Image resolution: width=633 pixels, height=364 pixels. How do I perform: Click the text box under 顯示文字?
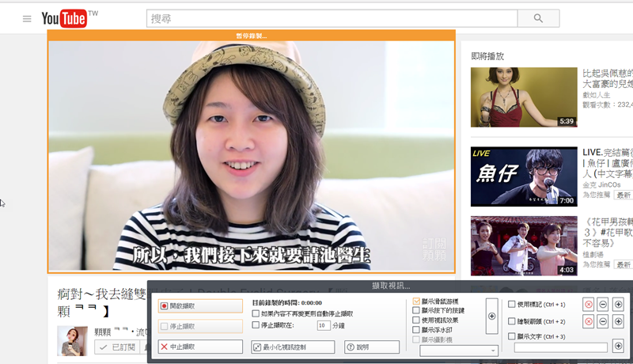561,347
